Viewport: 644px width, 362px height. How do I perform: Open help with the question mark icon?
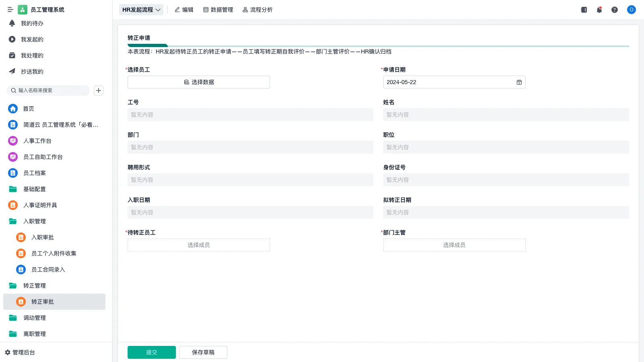point(615,10)
